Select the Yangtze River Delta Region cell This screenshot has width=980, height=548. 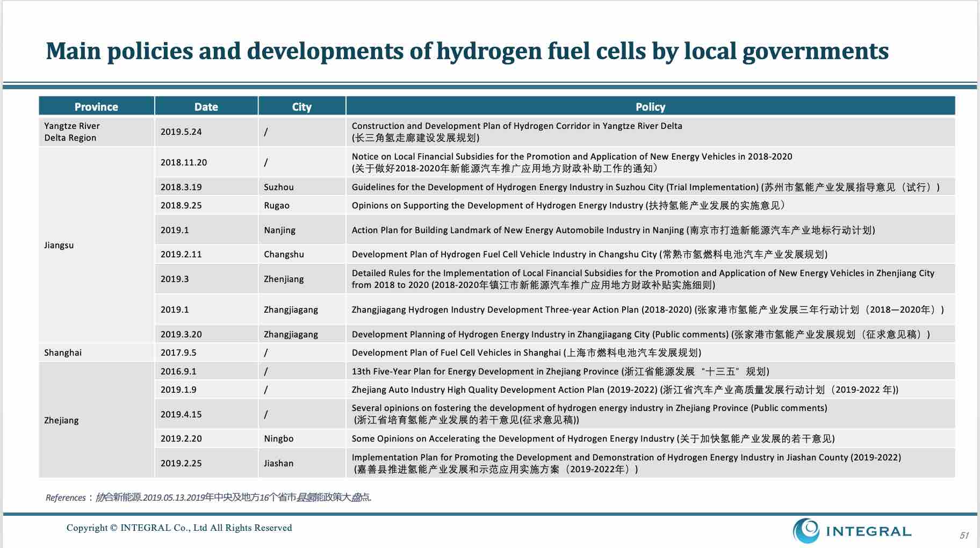click(96, 132)
